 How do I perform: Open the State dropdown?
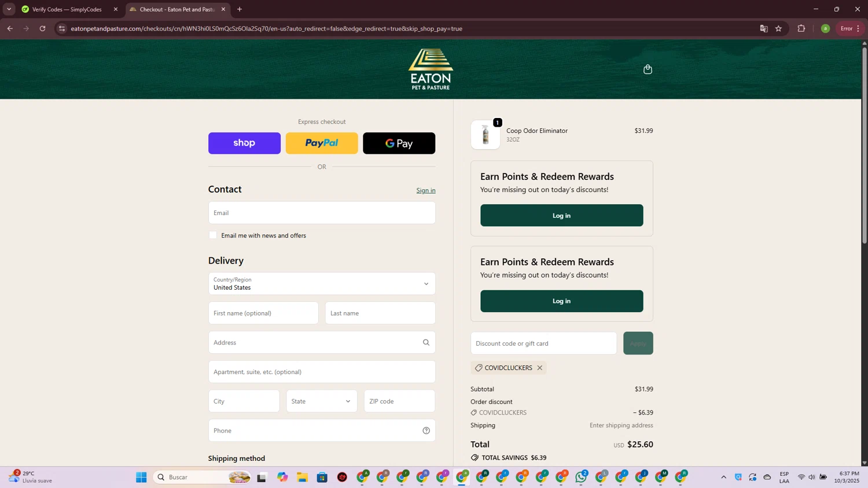[321, 401]
